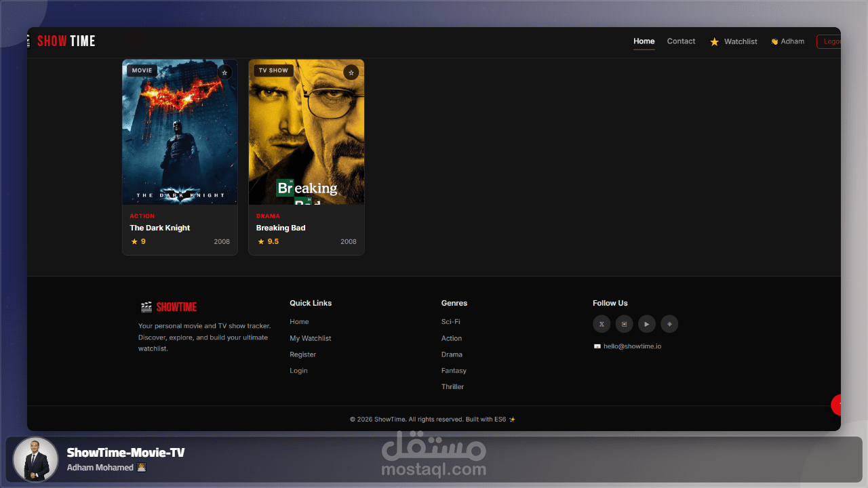Screen dimensions: 868x488
Task: Click the Adham user greeting
Action: coord(787,42)
